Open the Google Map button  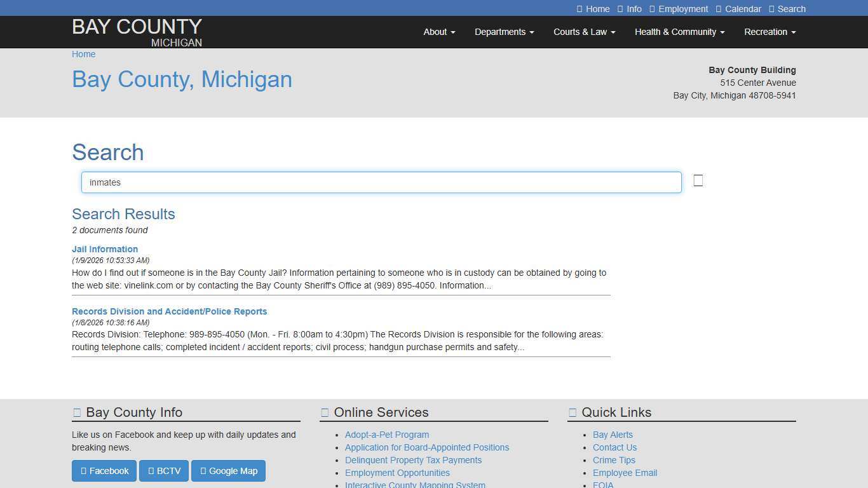pos(228,470)
